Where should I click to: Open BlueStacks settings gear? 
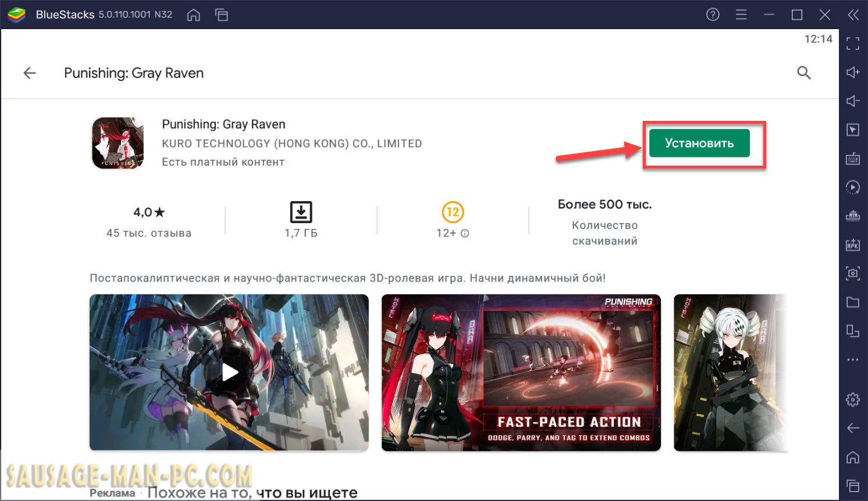[x=853, y=400]
